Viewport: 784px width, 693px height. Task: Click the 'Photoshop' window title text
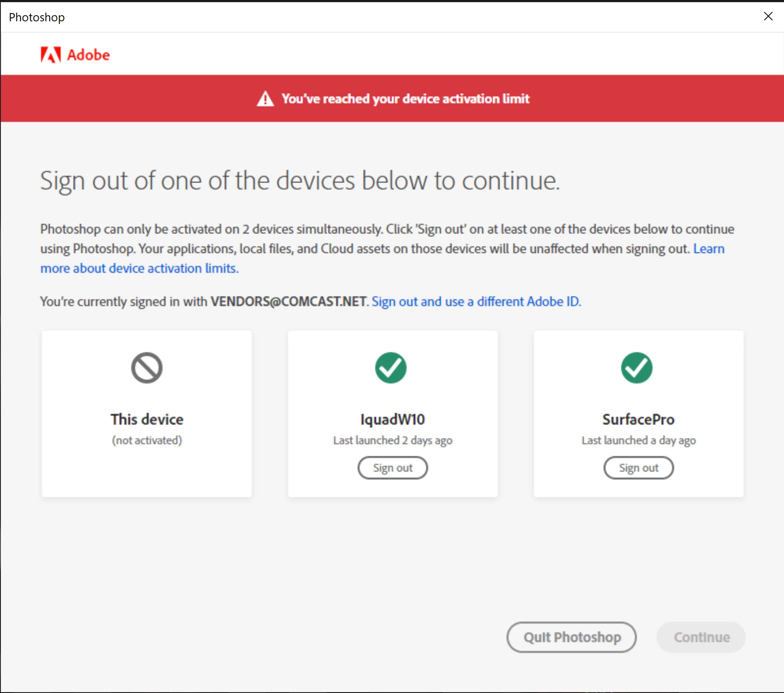(x=37, y=17)
